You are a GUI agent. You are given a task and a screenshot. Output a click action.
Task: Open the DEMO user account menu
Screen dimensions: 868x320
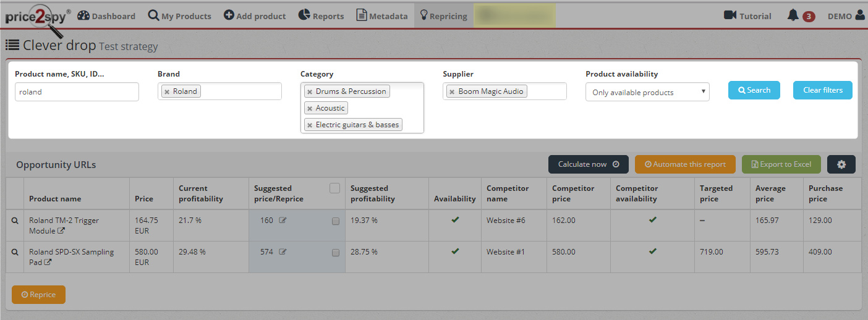(x=846, y=15)
